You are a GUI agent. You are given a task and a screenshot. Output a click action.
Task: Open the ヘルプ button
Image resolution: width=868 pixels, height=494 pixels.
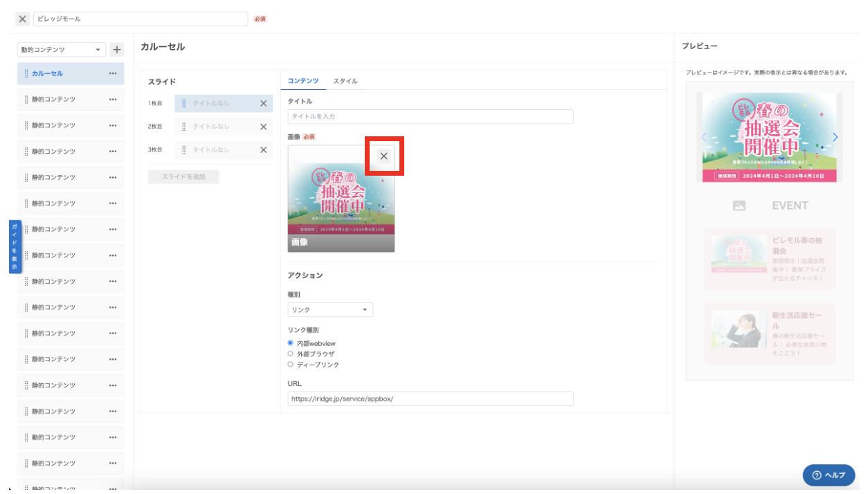tap(829, 475)
